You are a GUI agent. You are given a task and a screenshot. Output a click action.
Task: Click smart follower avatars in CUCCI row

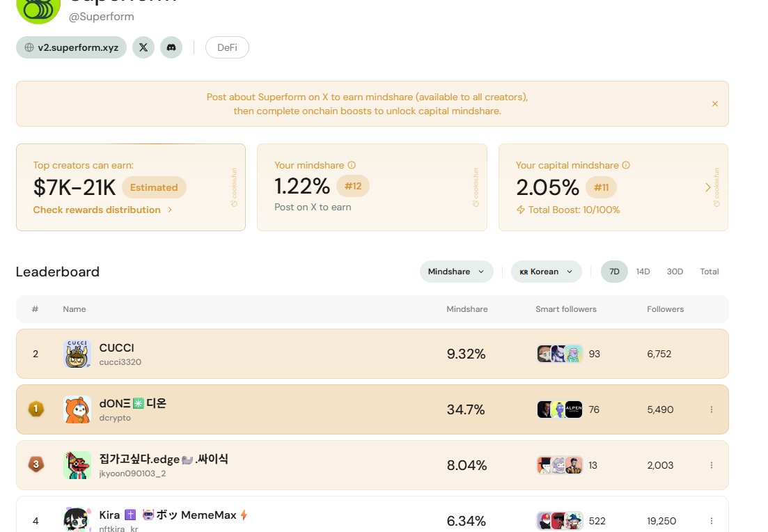tap(560, 354)
